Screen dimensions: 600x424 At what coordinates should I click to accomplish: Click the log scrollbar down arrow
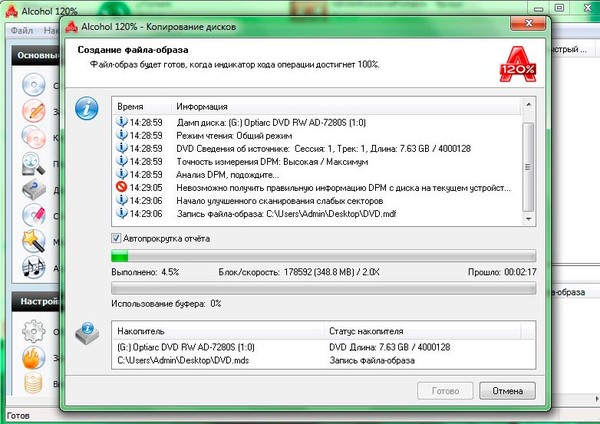[x=528, y=219]
